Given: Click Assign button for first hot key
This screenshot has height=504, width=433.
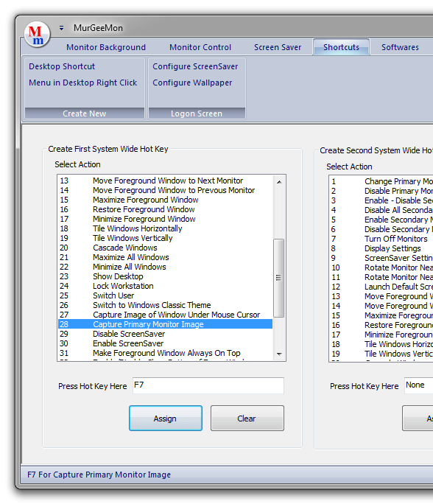Looking at the screenshot, I should [x=166, y=419].
